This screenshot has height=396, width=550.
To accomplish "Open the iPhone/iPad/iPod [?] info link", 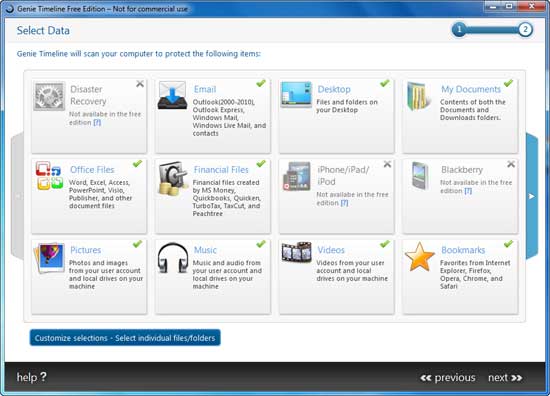I will pyautogui.click(x=344, y=203).
